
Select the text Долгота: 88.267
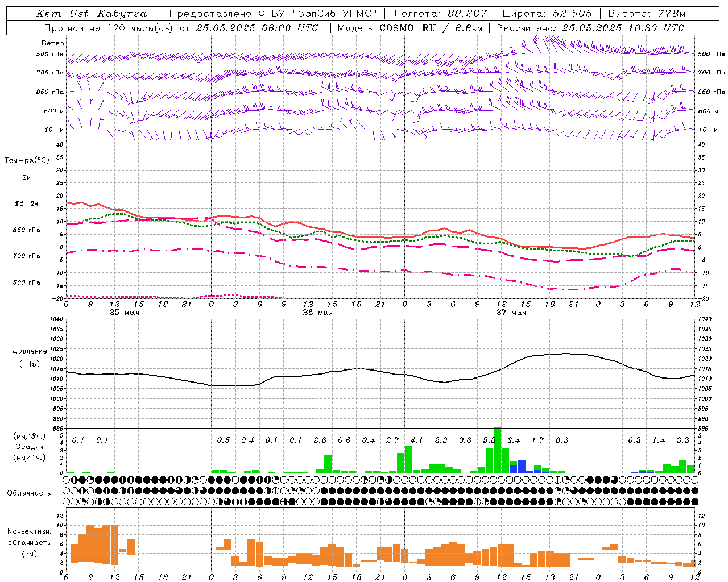(440, 14)
